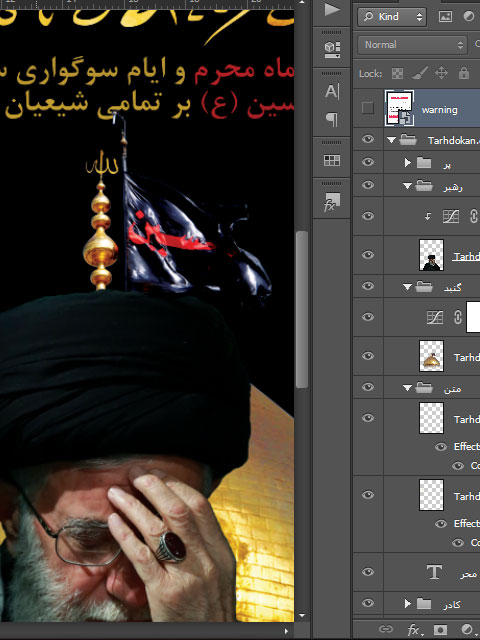480x640 pixels.
Task: Expand the بر group
Action: 407,163
